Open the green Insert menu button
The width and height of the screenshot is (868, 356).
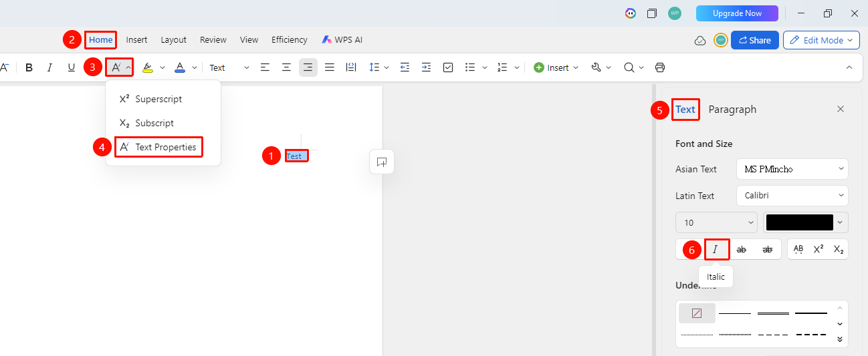pyautogui.click(x=556, y=67)
